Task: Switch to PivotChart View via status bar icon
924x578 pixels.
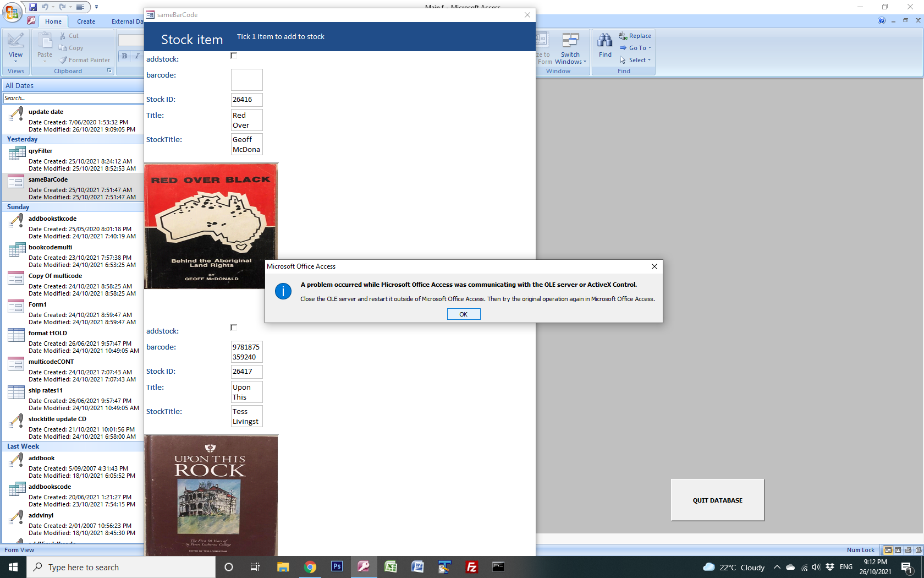Action: (918, 550)
